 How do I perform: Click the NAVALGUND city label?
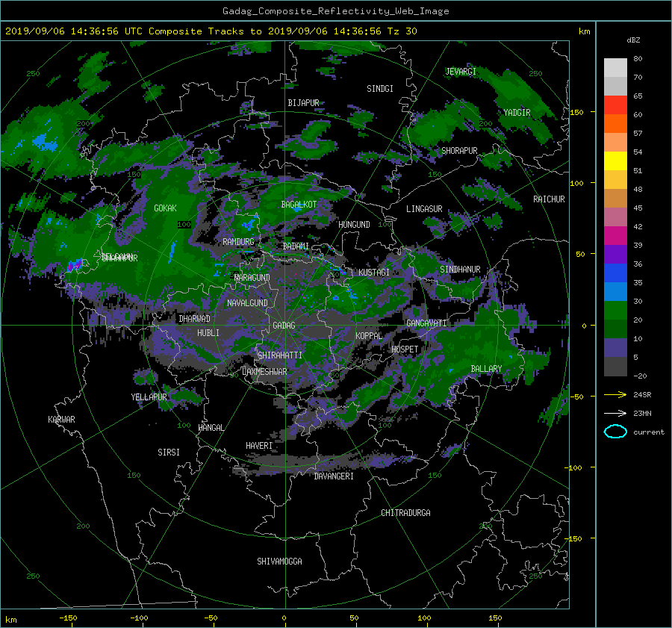(x=247, y=303)
